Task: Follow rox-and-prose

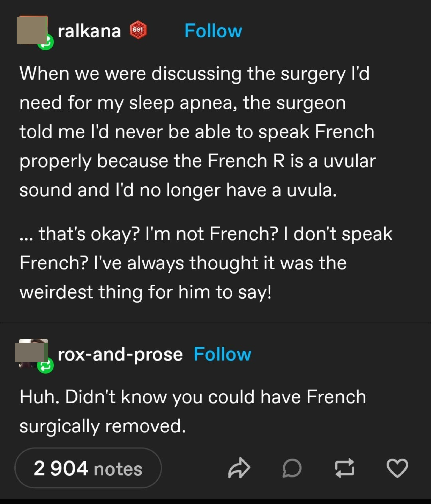Action: click(x=222, y=354)
